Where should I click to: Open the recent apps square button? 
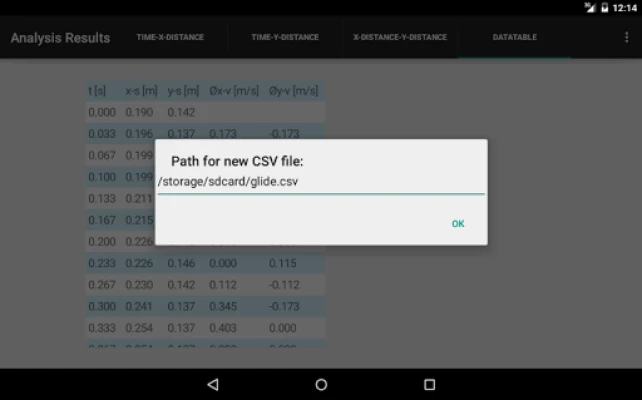[429, 384]
